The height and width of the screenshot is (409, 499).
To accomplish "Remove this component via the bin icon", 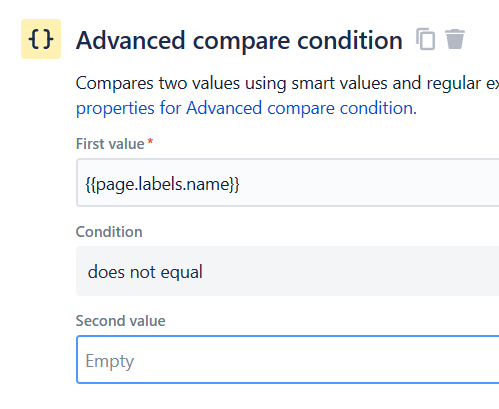I will pos(455,39).
